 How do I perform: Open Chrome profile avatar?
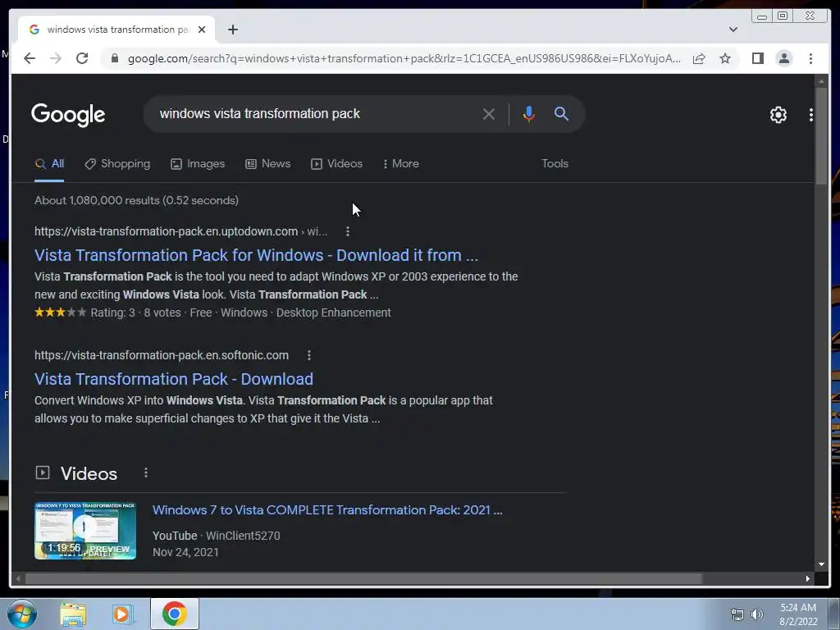[x=783, y=58]
